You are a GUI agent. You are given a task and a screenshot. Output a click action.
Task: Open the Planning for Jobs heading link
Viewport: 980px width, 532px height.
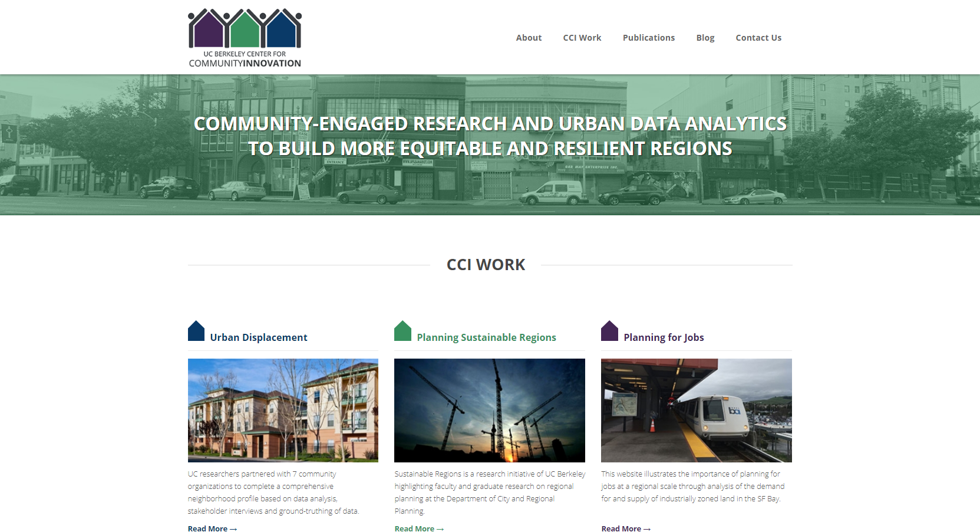pos(664,337)
